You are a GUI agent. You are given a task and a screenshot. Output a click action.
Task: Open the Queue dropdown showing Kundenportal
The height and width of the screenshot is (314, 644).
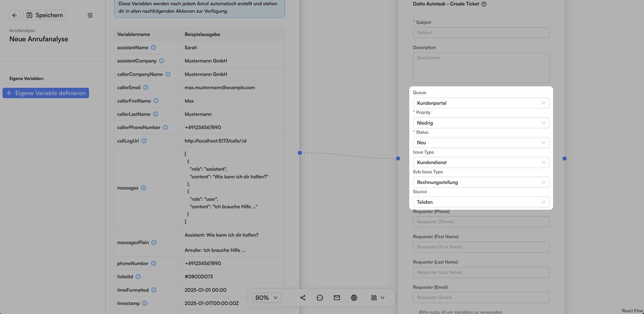481,103
